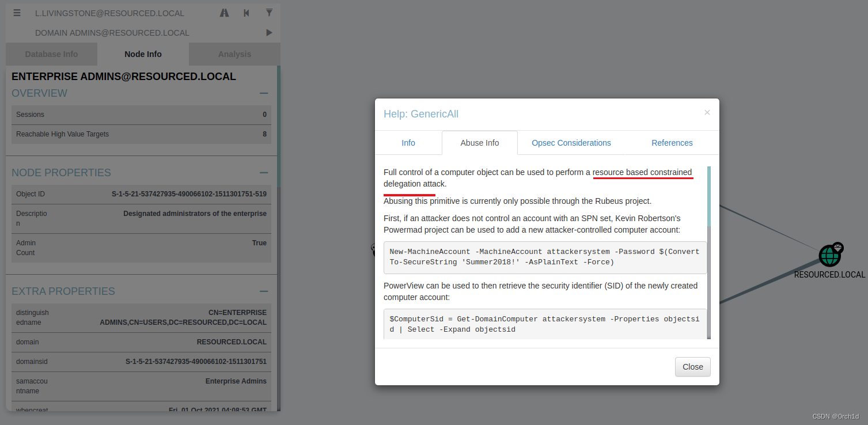Open the Opsec Considerations tab
This screenshot has width=868, height=425.
571,143
